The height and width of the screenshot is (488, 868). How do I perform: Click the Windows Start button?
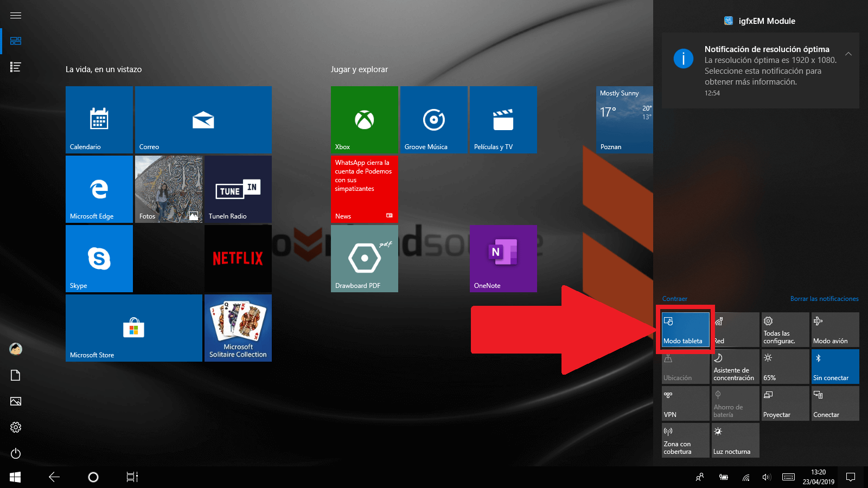15,477
